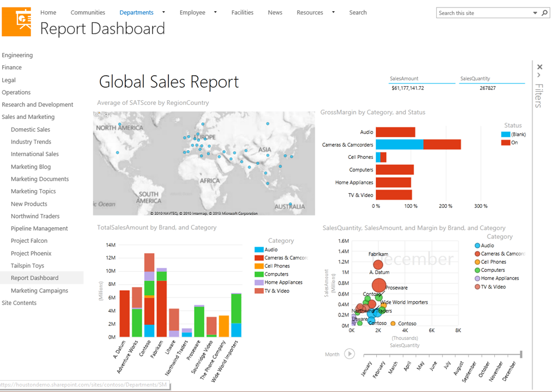Open the Engineering department link
Image resolution: width=552 pixels, height=392 pixels.
(17, 55)
